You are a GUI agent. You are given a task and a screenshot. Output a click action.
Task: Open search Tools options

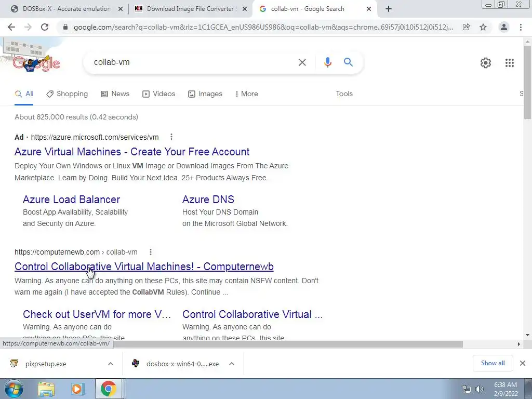[344, 94]
